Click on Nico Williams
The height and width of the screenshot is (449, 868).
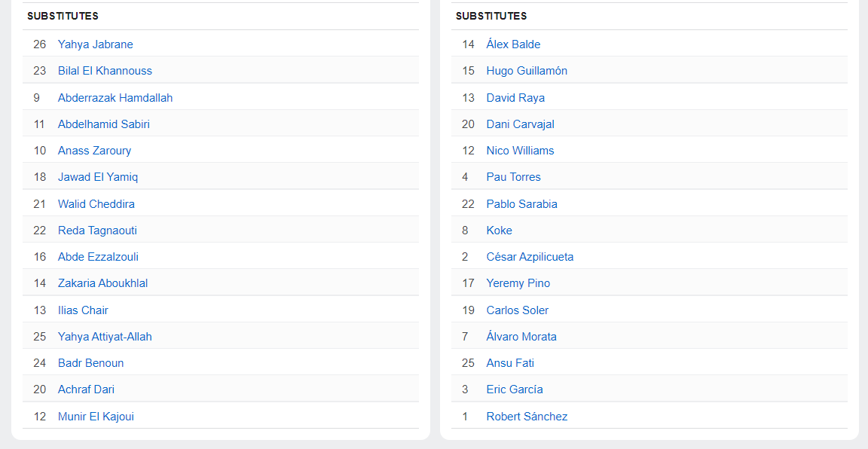[x=520, y=151]
